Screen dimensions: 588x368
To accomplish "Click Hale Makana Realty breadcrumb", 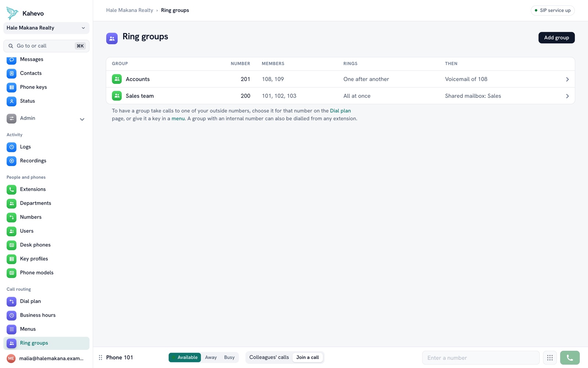I will pos(130,10).
